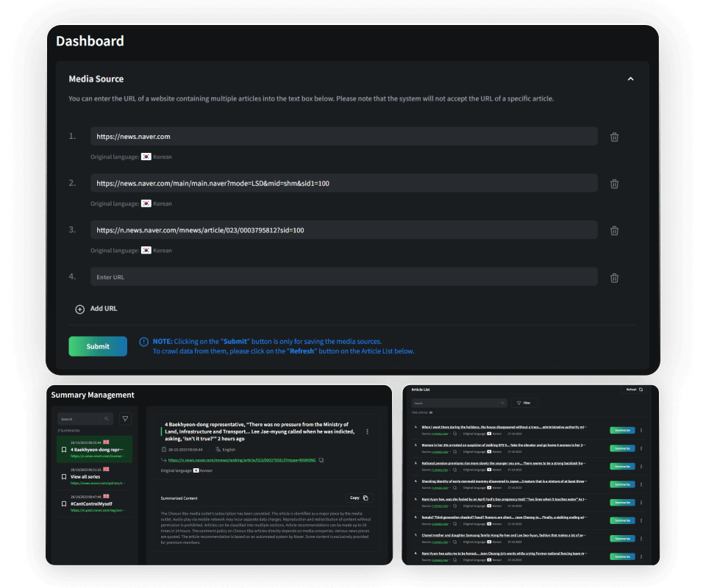Click Add URL to add another source
The height and width of the screenshot is (588, 706).
pyautogui.click(x=96, y=309)
